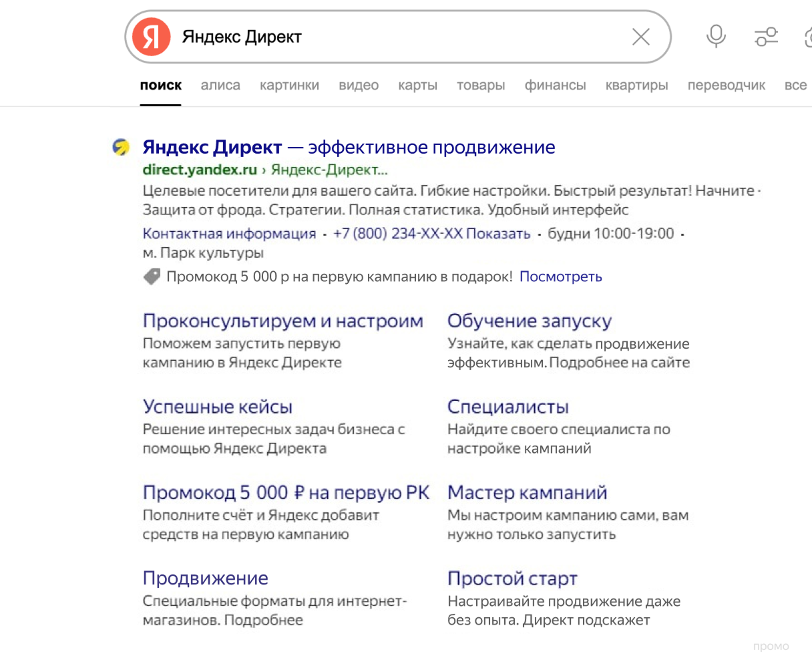Screen dimensions: 812x668
Task: Open the Картинки tab
Action: (289, 86)
